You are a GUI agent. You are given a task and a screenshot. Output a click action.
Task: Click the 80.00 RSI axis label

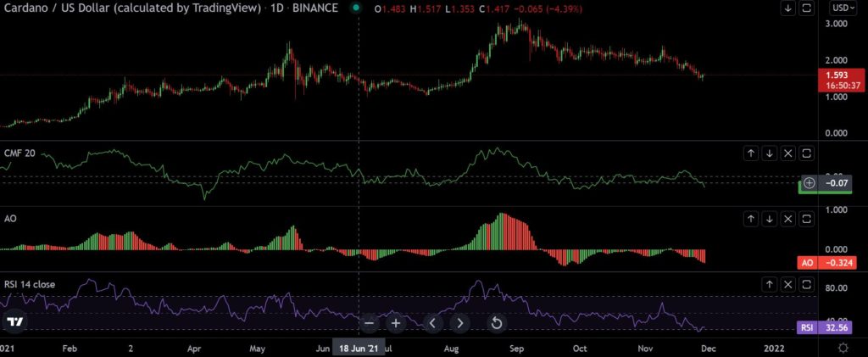pyautogui.click(x=836, y=287)
